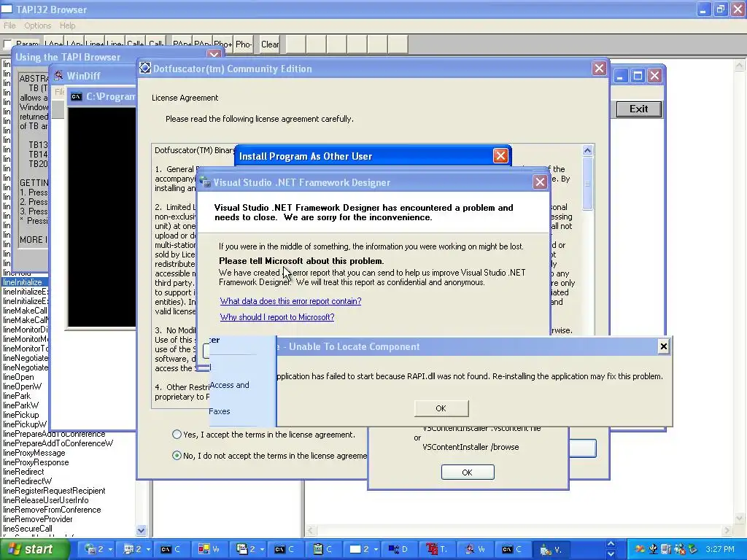
Task: Click OK in the VSContentInstaller dialog
Action: pyautogui.click(x=468, y=472)
